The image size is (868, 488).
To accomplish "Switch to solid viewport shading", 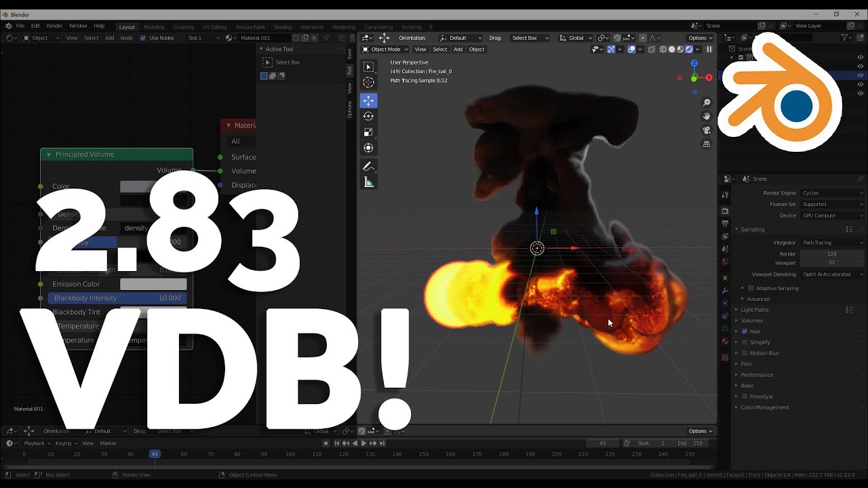I will pos(672,49).
